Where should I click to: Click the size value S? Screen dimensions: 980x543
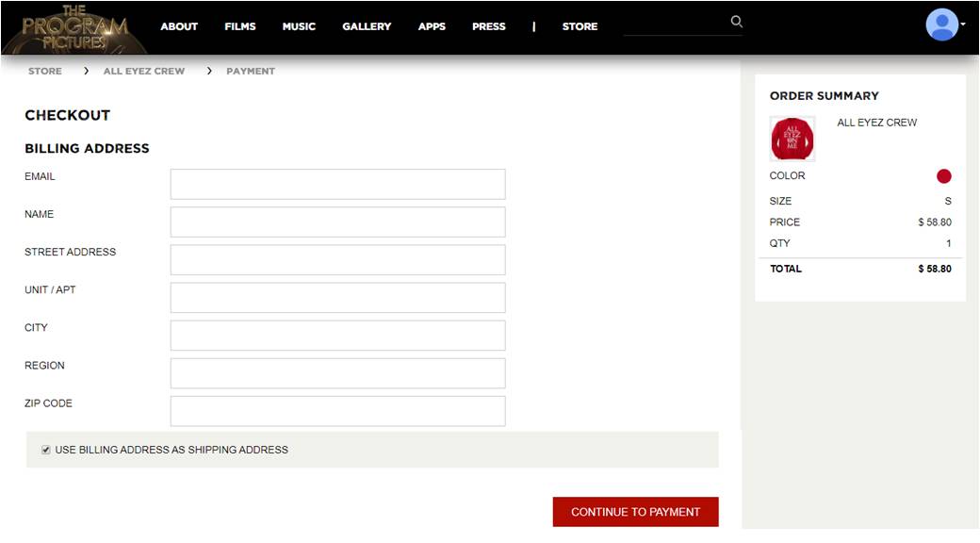click(x=948, y=201)
